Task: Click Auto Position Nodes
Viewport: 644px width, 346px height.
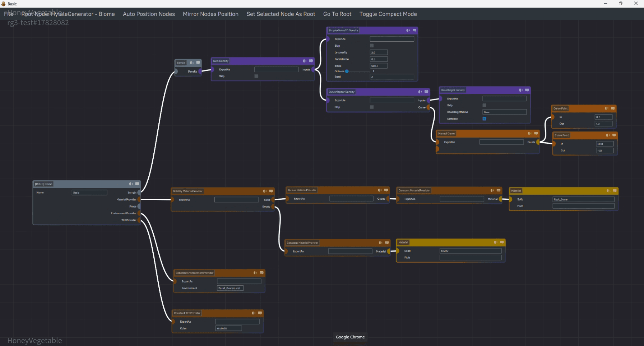Action: 148,14
